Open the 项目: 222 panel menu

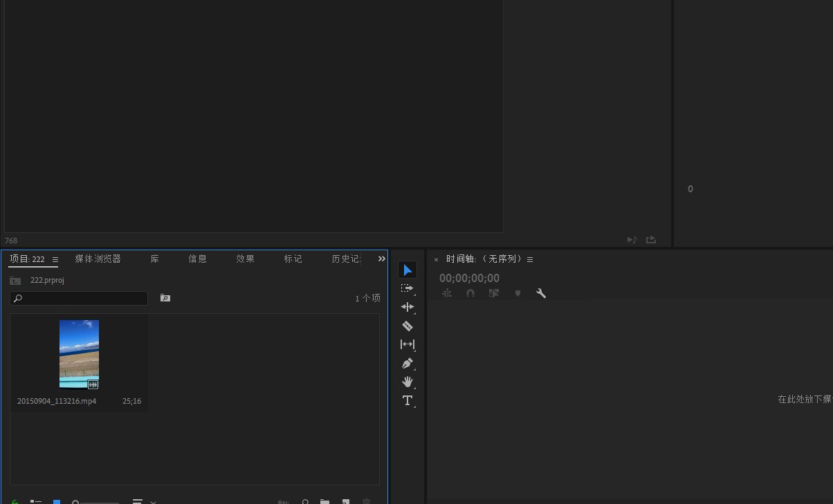tap(55, 260)
